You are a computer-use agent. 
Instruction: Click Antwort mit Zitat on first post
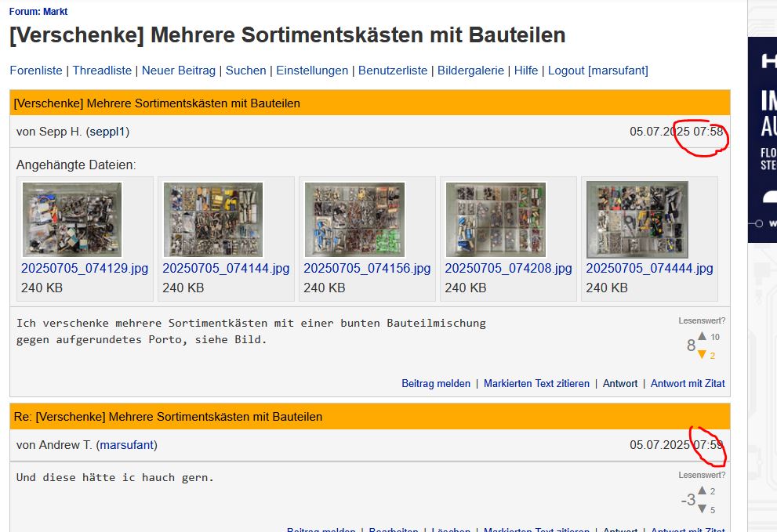(688, 383)
